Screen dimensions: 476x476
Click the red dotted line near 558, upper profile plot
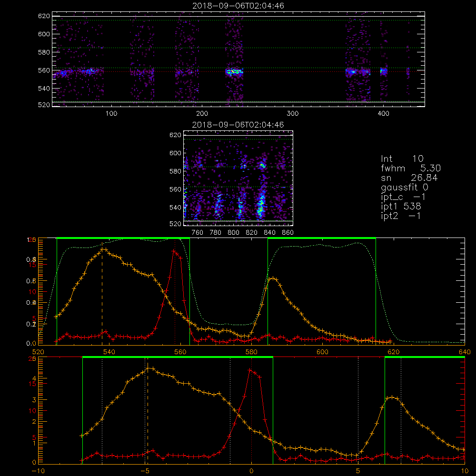tap(175, 292)
